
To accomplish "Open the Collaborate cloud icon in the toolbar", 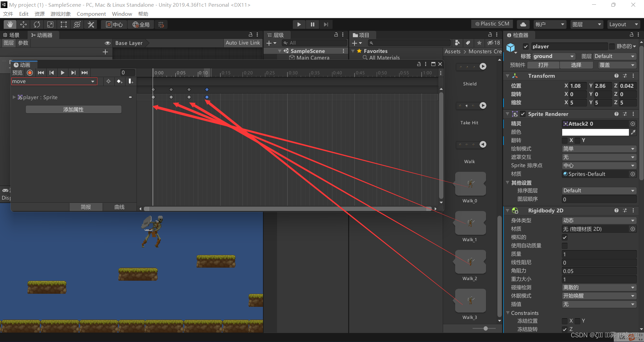I will 523,24.
